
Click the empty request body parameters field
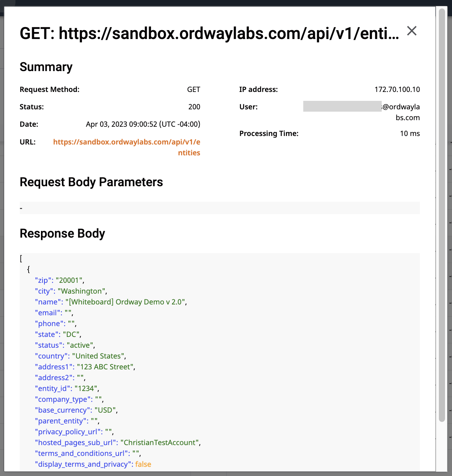[220, 208]
